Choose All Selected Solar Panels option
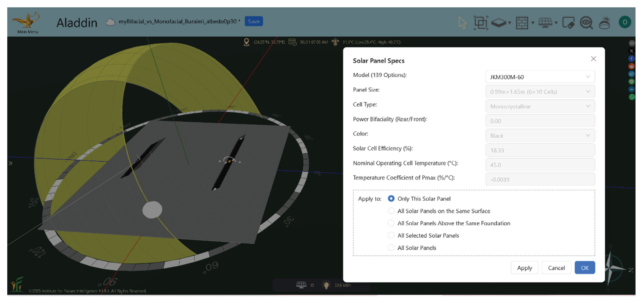644x303 pixels. coord(391,235)
